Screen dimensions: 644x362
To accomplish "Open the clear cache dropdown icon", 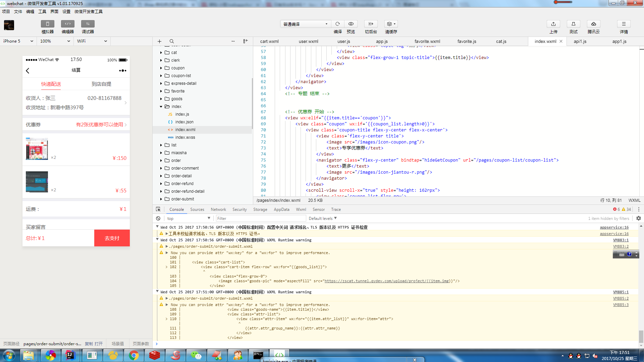I will coord(391,24).
